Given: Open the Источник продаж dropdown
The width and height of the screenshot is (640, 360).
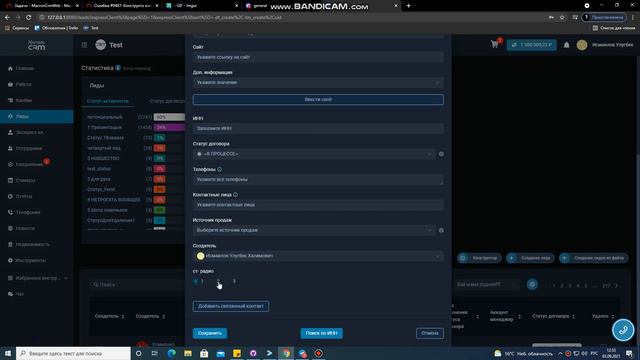Looking at the screenshot, I should tap(313, 230).
